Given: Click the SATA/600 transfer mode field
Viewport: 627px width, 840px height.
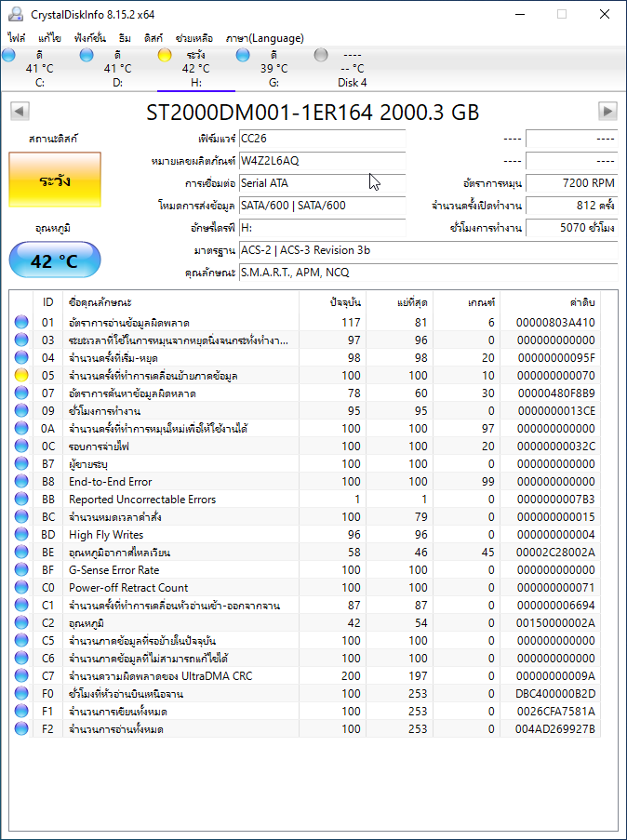Looking at the screenshot, I should [322, 206].
